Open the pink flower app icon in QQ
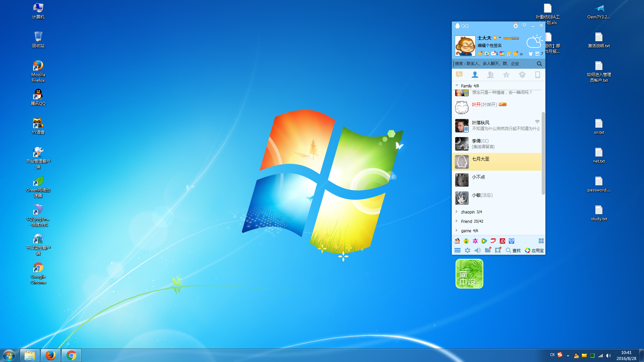 point(475,241)
